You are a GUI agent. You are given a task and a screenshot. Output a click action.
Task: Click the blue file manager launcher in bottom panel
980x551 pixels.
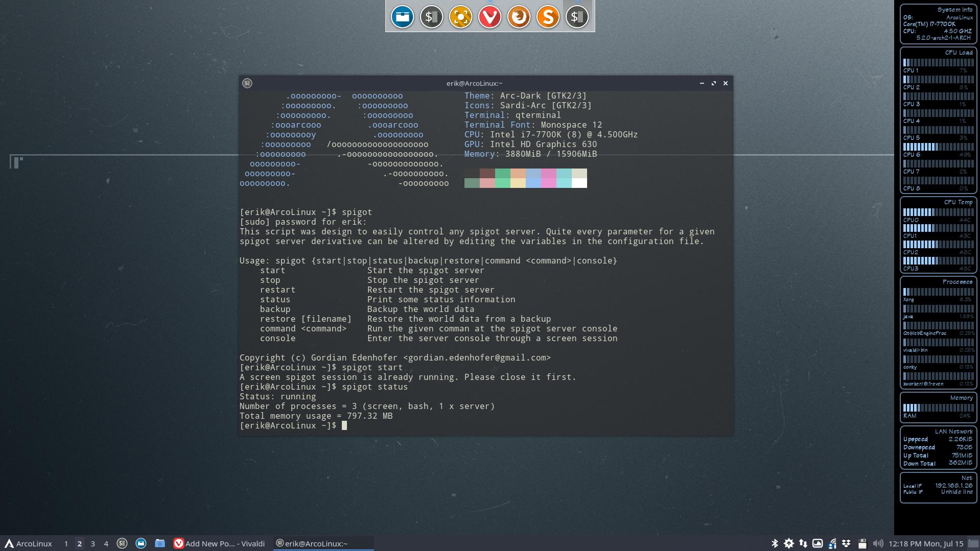tap(141, 543)
